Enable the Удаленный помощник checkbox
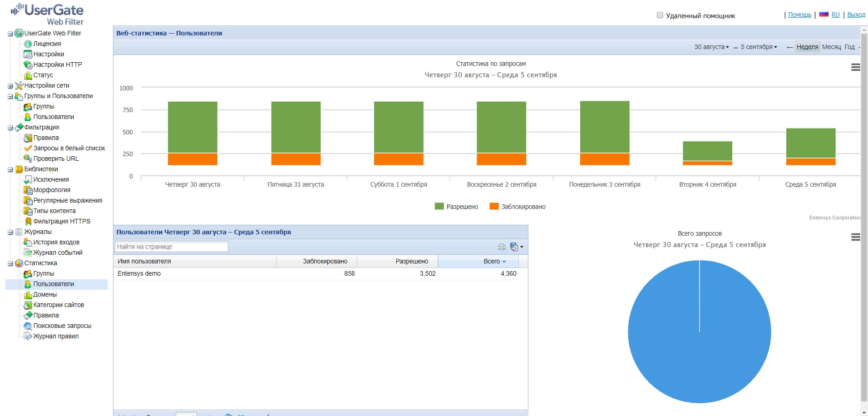Image resolution: width=868 pixels, height=416 pixels. point(660,15)
